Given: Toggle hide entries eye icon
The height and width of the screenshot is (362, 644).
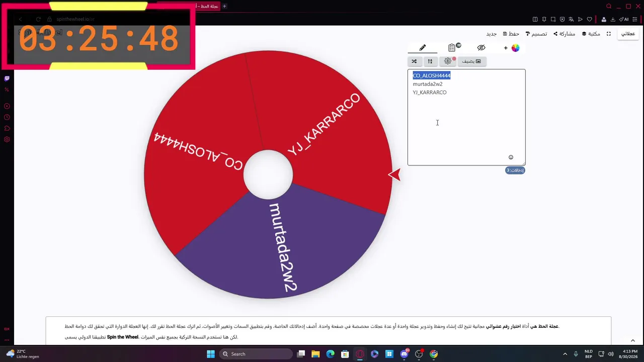Looking at the screenshot, I should 481,48.
